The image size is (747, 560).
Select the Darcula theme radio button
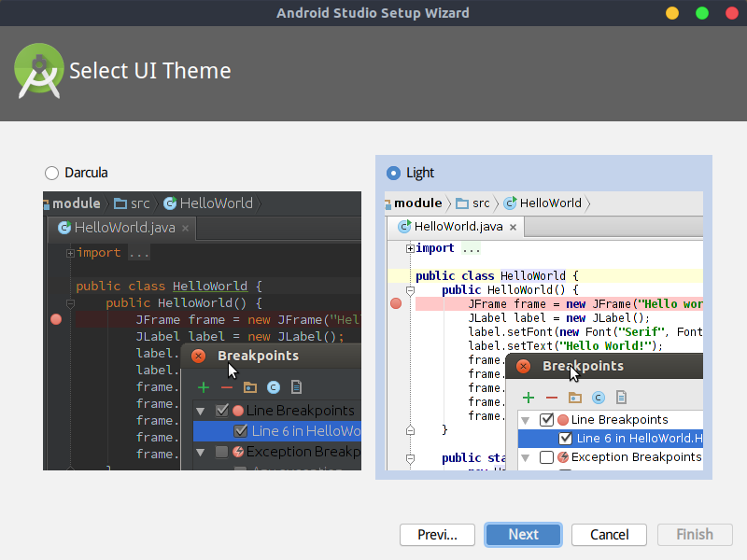[52, 173]
